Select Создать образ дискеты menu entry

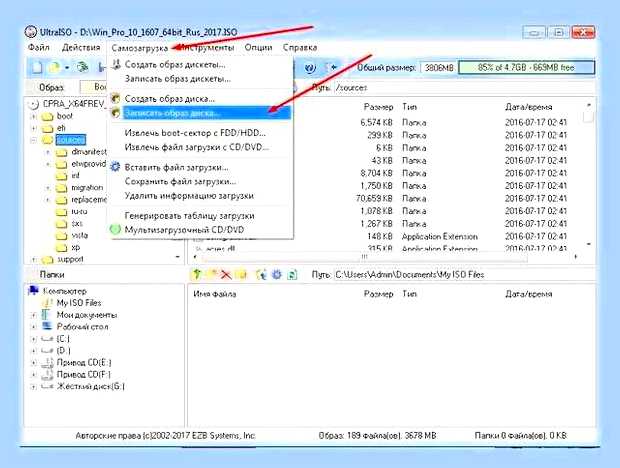coord(200,64)
